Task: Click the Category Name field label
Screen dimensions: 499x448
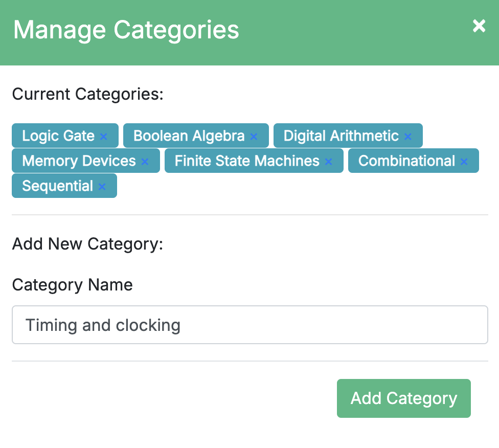Action: click(72, 285)
